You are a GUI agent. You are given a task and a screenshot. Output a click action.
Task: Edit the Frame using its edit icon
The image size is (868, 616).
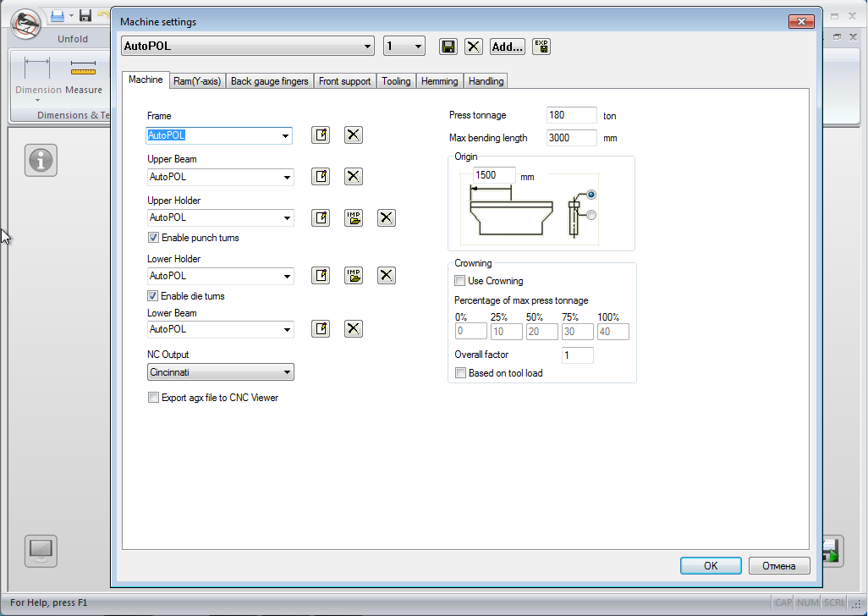tap(321, 135)
